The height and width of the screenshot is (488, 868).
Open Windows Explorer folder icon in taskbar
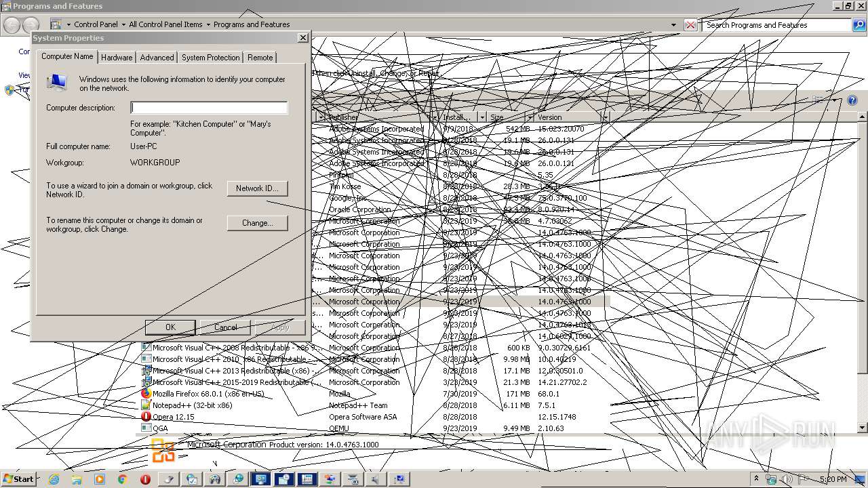click(x=77, y=479)
